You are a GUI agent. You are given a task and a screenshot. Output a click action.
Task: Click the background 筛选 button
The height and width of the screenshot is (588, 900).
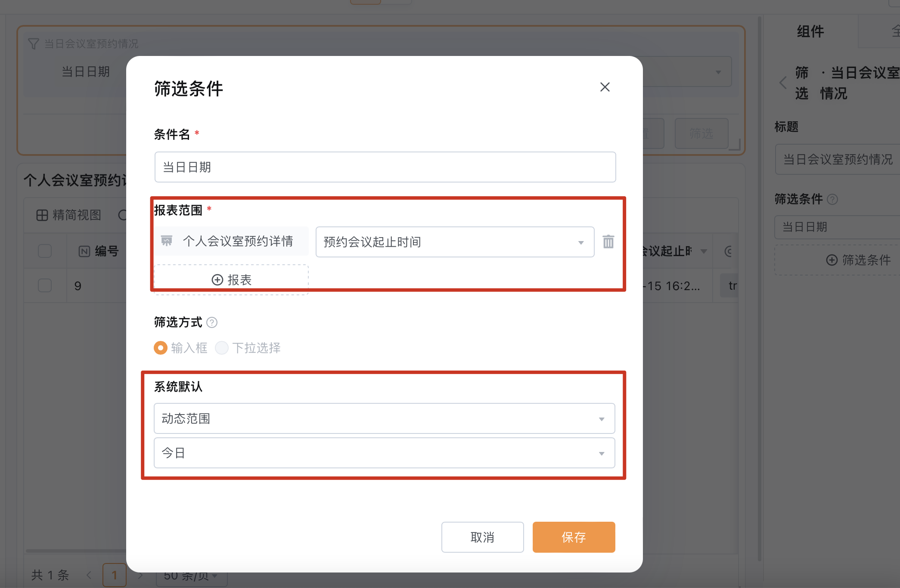(701, 133)
